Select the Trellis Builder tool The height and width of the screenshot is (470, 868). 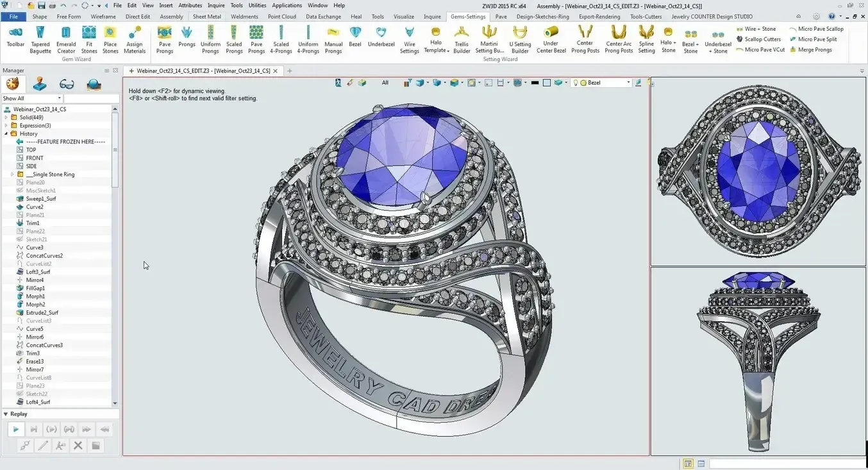[461, 38]
